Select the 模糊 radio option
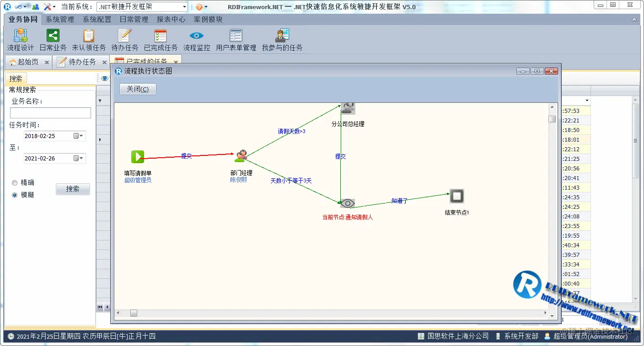This screenshot has width=644, height=346. tap(15, 195)
